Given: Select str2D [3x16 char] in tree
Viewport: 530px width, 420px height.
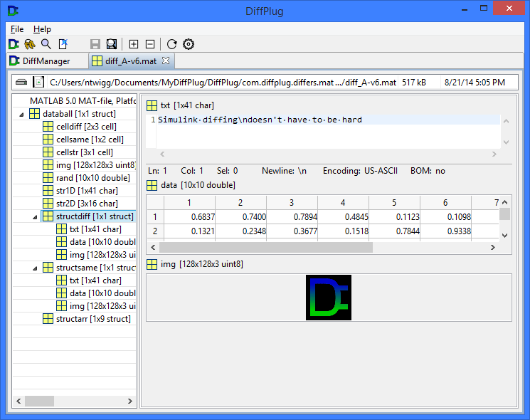Looking at the screenshot, I should click(x=87, y=204).
